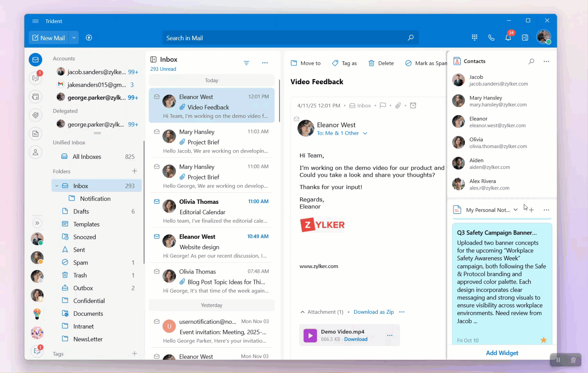
Task: Mark Olivia Thomas Editorial Calendar as read
Action: [x=157, y=201]
